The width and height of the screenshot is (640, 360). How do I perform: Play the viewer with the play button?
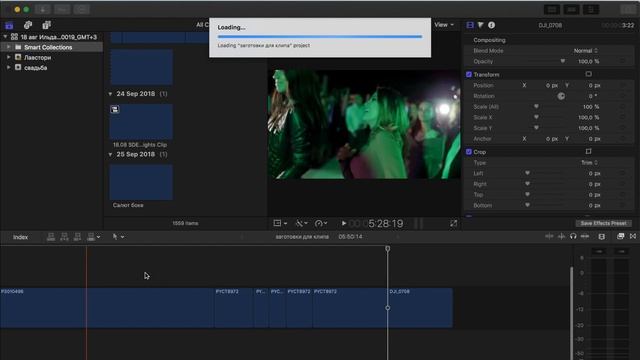coord(344,223)
